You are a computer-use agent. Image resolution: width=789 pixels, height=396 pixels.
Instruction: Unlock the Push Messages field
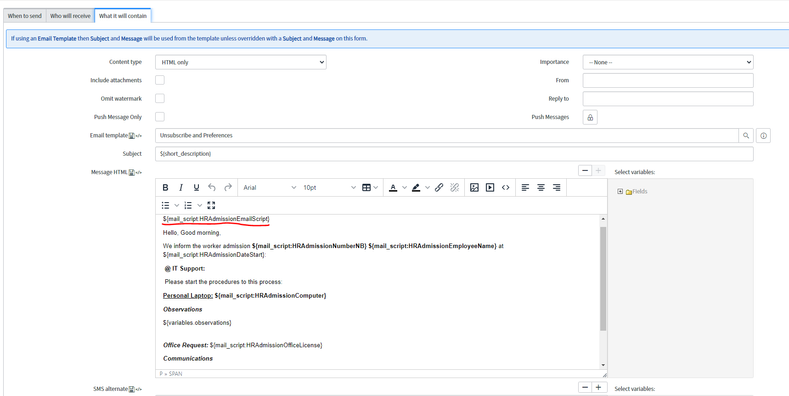pos(590,117)
